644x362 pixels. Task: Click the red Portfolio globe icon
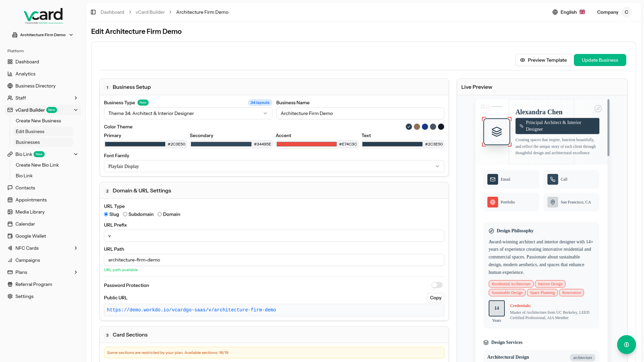493,202
